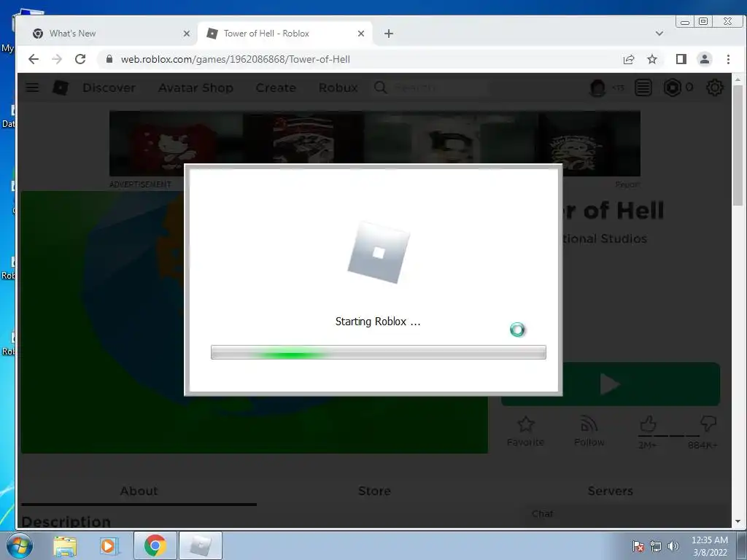747x560 pixels.
Task: Click the Roblox taskbar icon
Action: [x=200, y=545]
